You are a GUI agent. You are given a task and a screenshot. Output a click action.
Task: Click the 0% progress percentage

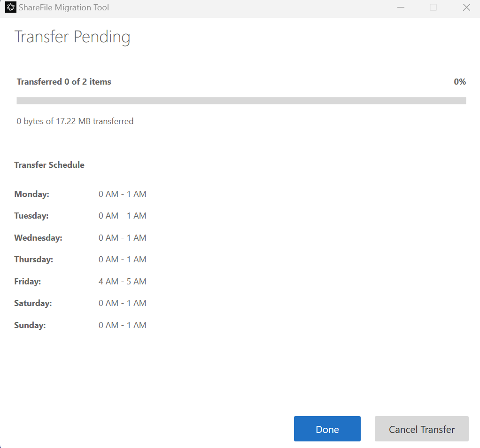(460, 81)
